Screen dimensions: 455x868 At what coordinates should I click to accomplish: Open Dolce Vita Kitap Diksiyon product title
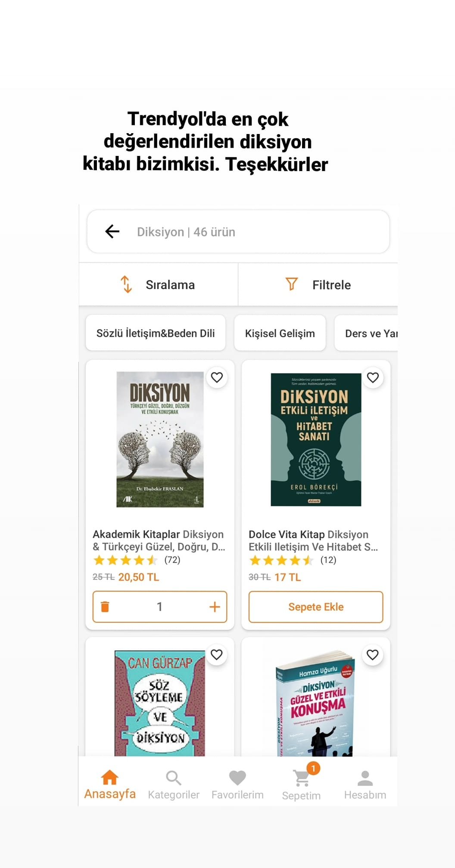coord(313,540)
